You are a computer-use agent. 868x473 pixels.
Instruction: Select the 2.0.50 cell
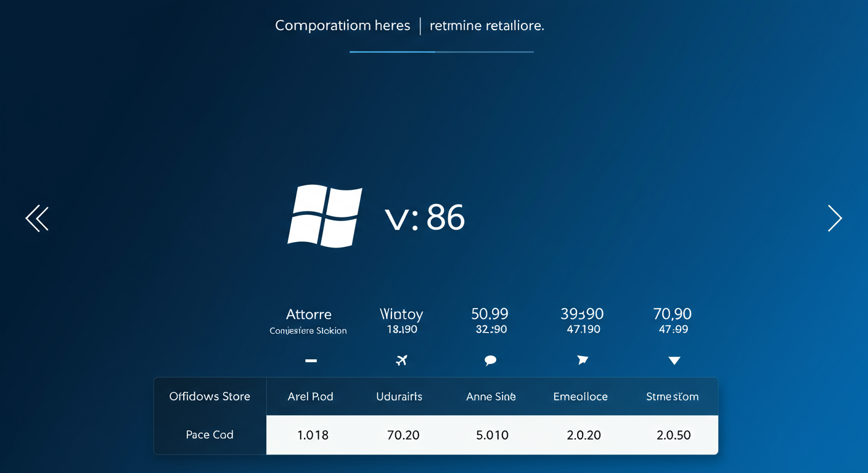(x=674, y=435)
